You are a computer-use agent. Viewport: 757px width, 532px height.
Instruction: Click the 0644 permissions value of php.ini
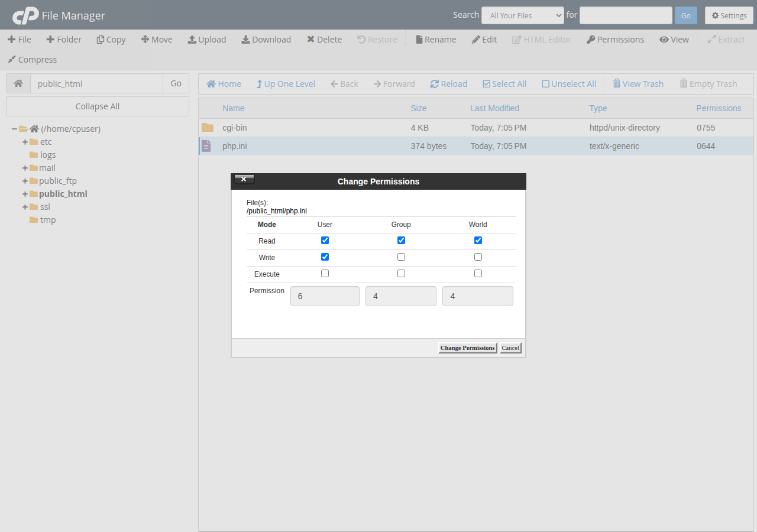[706, 146]
